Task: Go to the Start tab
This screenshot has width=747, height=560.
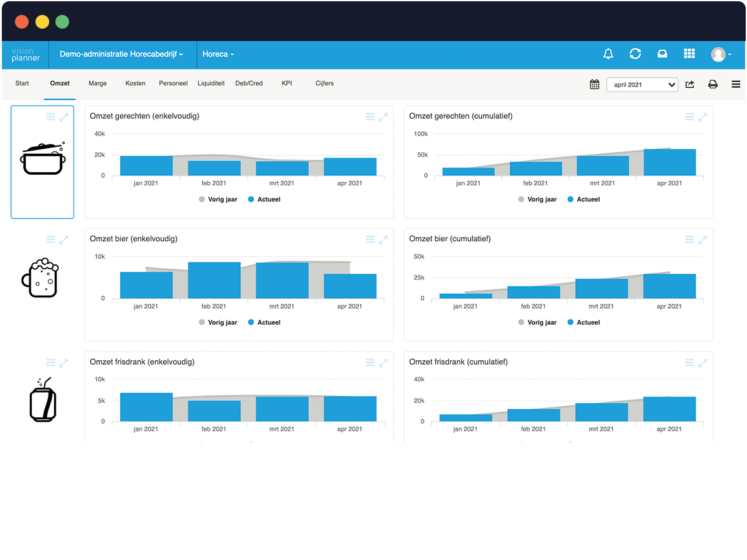Action: 22,83
